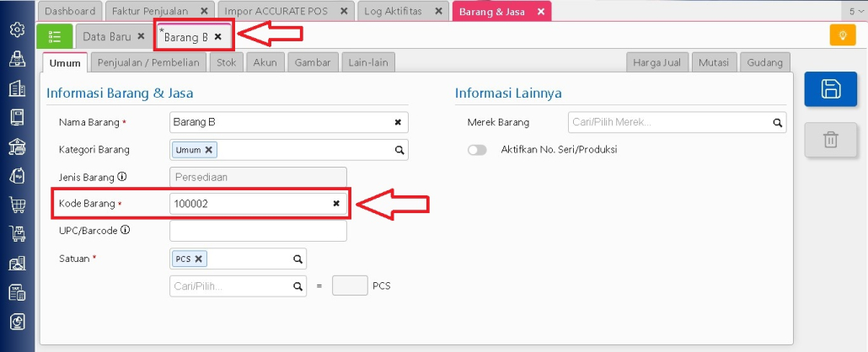Open the green list view button
This screenshot has height=352, width=868.
(x=55, y=36)
